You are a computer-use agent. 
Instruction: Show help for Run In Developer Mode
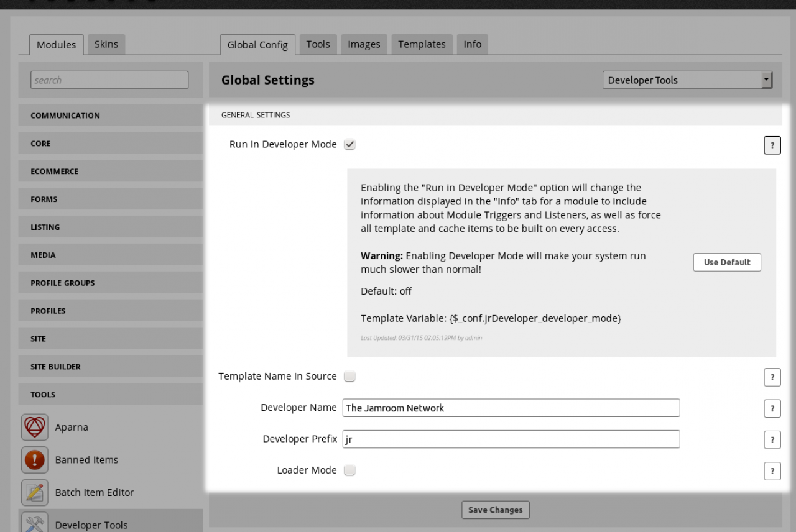click(x=772, y=145)
